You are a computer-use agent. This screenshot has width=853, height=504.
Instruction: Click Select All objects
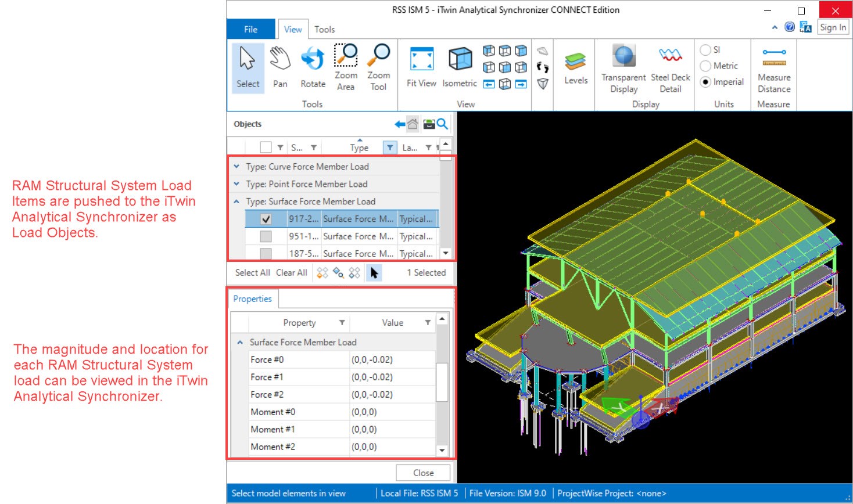point(252,273)
